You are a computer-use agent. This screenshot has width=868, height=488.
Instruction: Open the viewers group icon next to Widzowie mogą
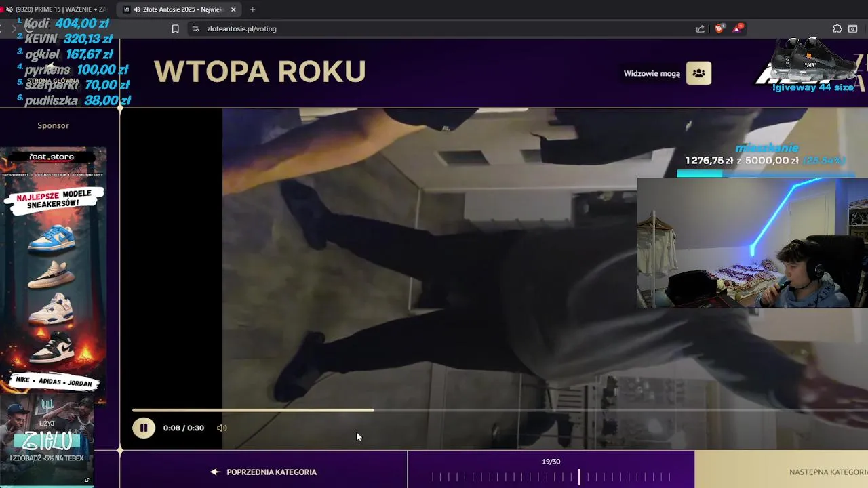[x=698, y=73]
